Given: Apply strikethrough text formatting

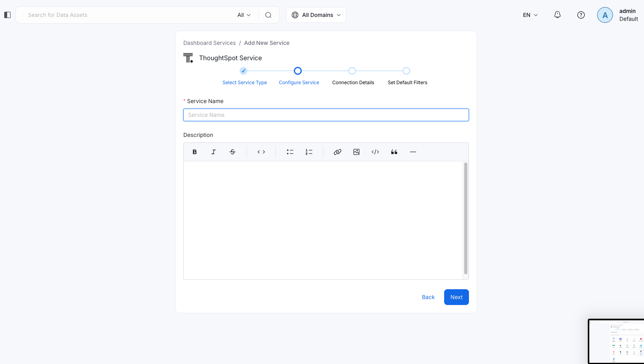Looking at the screenshot, I should point(233,152).
